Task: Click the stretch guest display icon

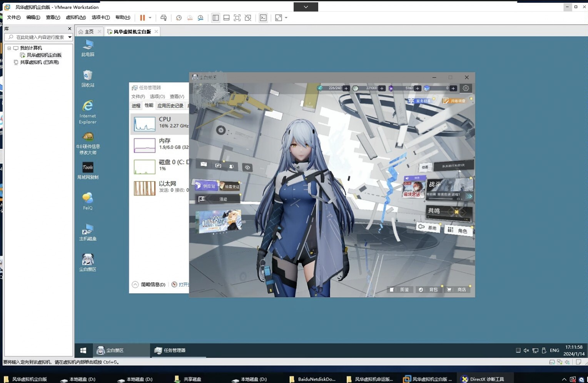Action: [x=279, y=18]
